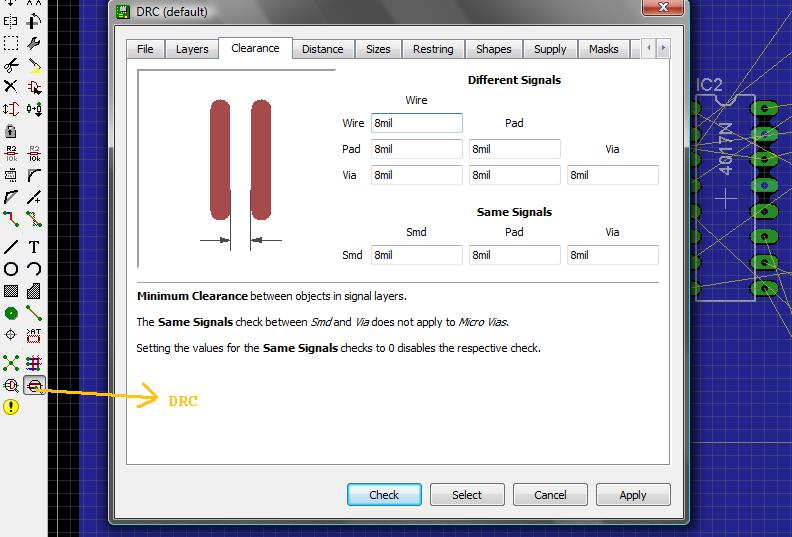792x537 pixels.
Task: Select the Via placement tool
Action: tap(11, 314)
